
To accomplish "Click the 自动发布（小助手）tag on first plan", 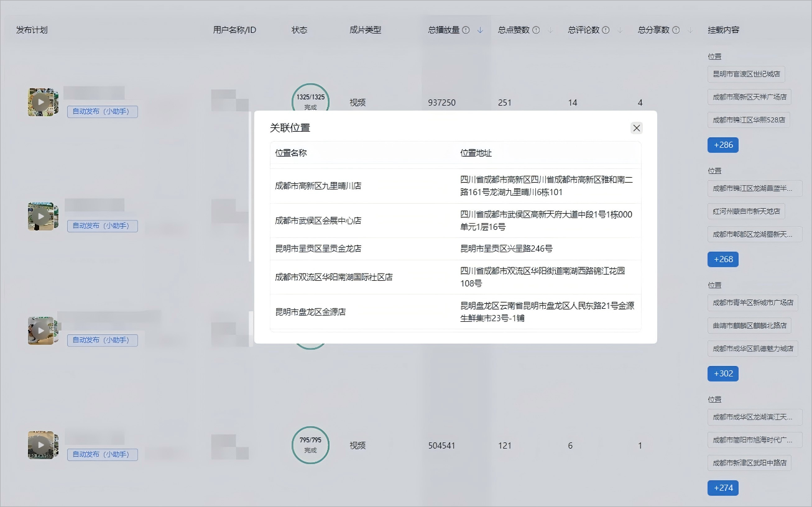I will 102,112.
